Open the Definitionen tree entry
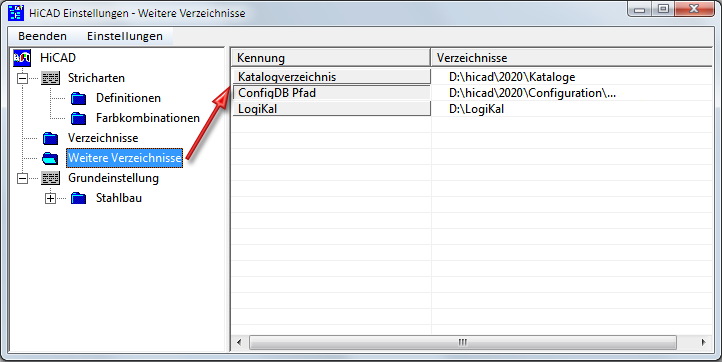 click(x=128, y=98)
